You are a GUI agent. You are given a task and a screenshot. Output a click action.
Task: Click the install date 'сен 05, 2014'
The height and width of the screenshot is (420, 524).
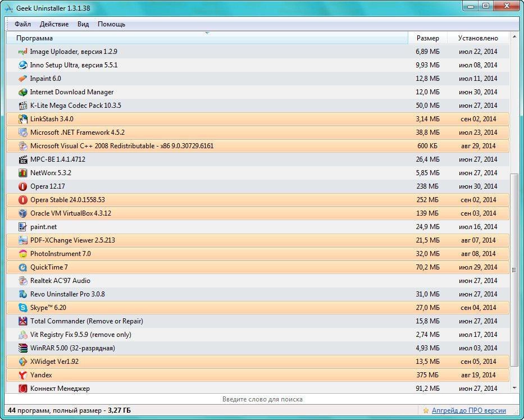click(x=478, y=362)
